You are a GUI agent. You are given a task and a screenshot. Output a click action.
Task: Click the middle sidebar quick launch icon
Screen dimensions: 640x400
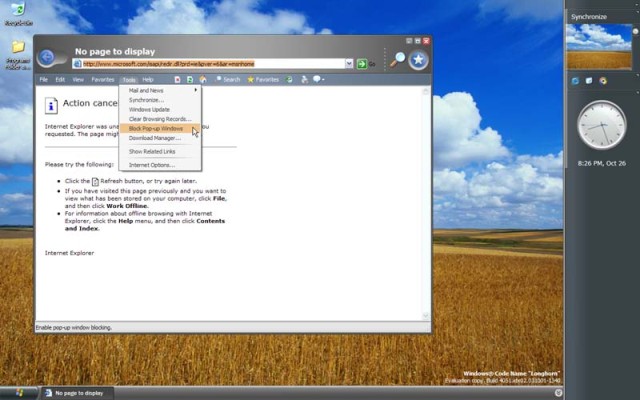coord(589,80)
